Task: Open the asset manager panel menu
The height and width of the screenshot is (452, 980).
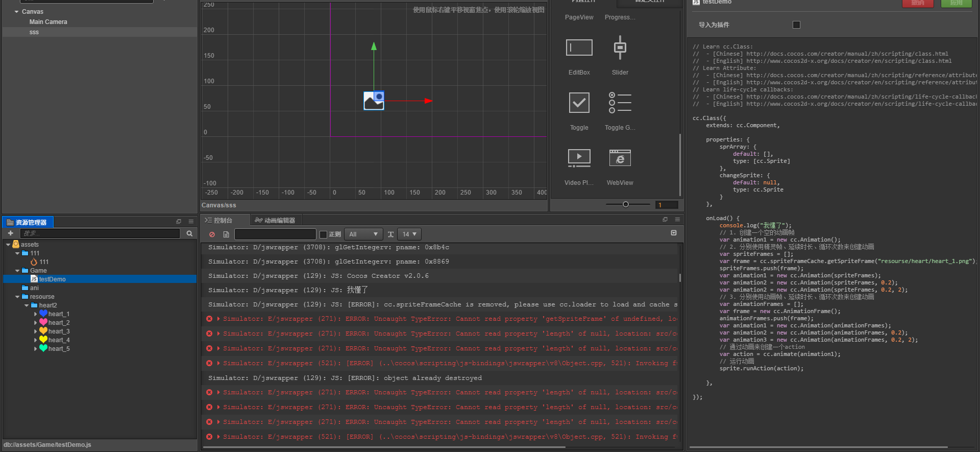Action: point(191,222)
